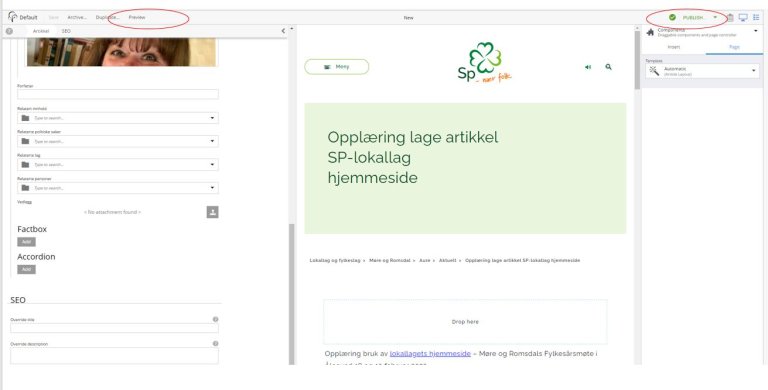Click the Vedlegg upload attachment icon
This screenshot has height=390, width=768.
coord(213,212)
